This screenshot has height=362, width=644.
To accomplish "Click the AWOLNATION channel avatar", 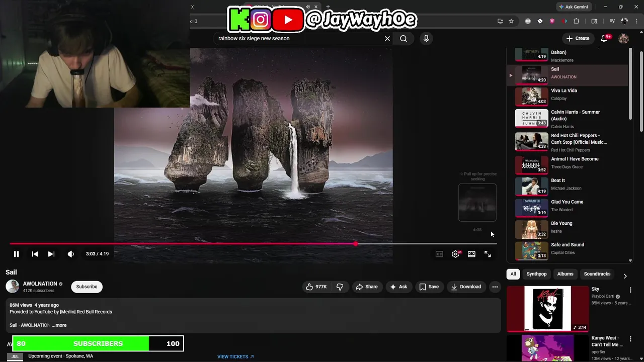I will pos(13,287).
